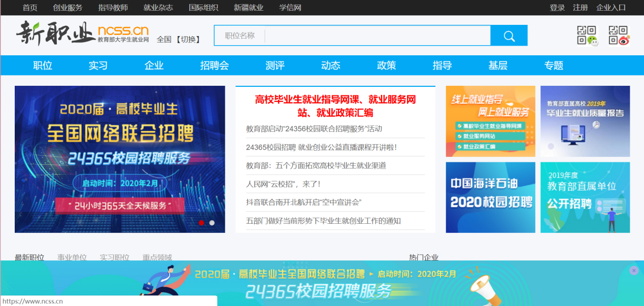Click the 登录 link
The image size is (644, 306).
coord(557,8)
